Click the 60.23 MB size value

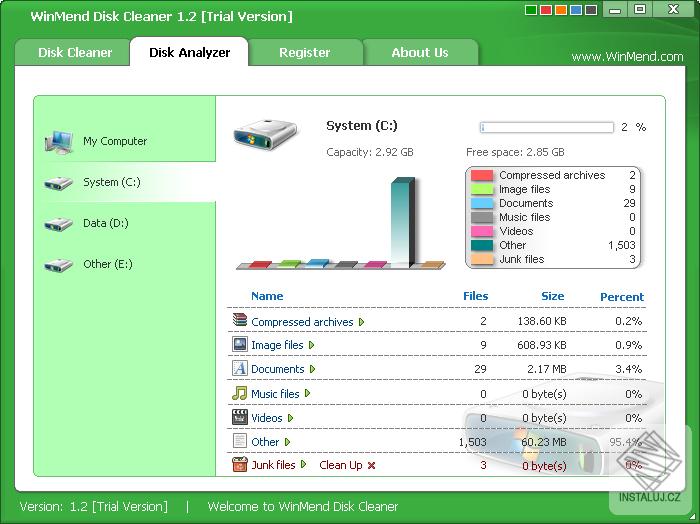tap(544, 442)
